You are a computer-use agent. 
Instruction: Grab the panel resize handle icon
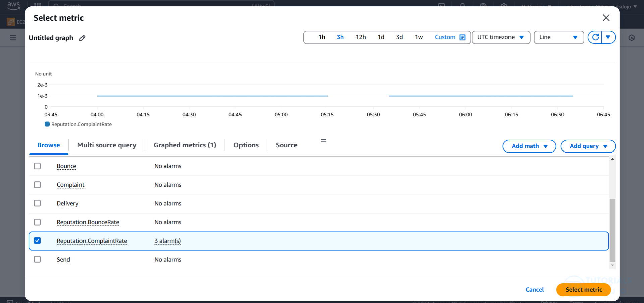coord(324,141)
